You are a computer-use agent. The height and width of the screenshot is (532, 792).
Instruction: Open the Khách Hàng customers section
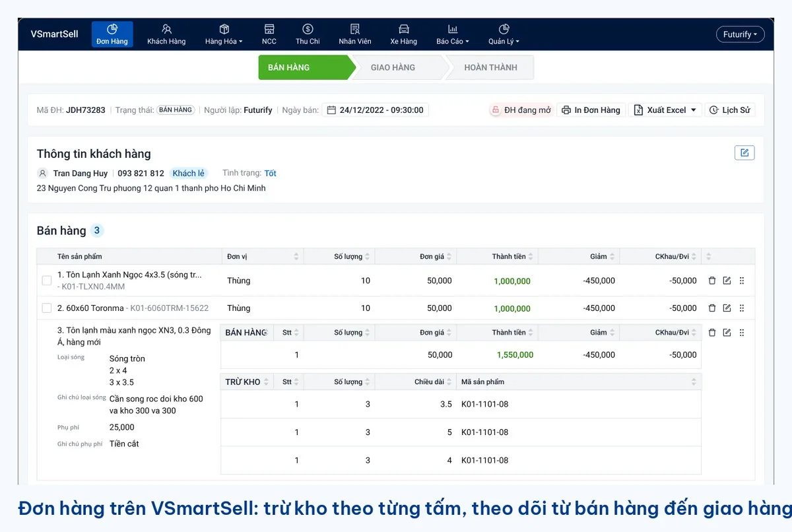coord(166,34)
